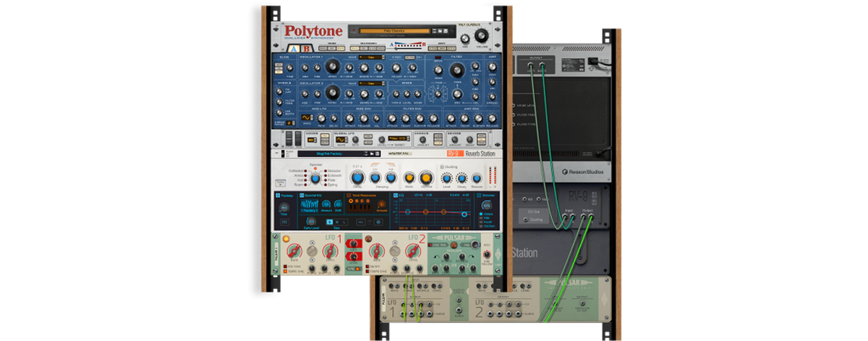Click the Polytone filter type diamond selector

click(438, 93)
